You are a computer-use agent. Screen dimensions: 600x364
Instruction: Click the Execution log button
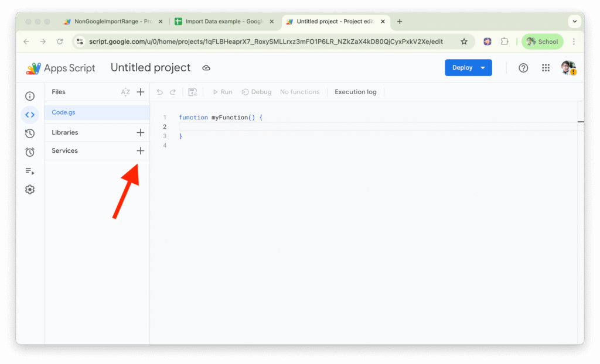click(x=355, y=92)
